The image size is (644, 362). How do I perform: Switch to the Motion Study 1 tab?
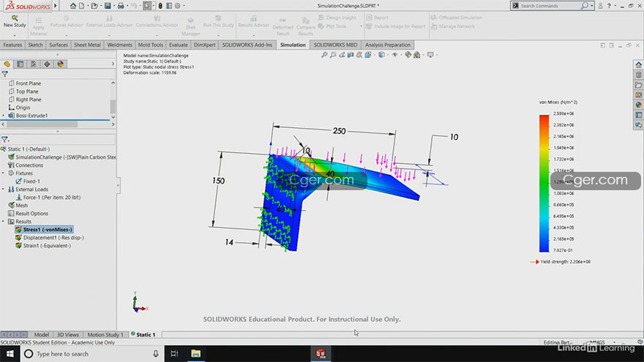pyautogui.click(x=105, y=334)
